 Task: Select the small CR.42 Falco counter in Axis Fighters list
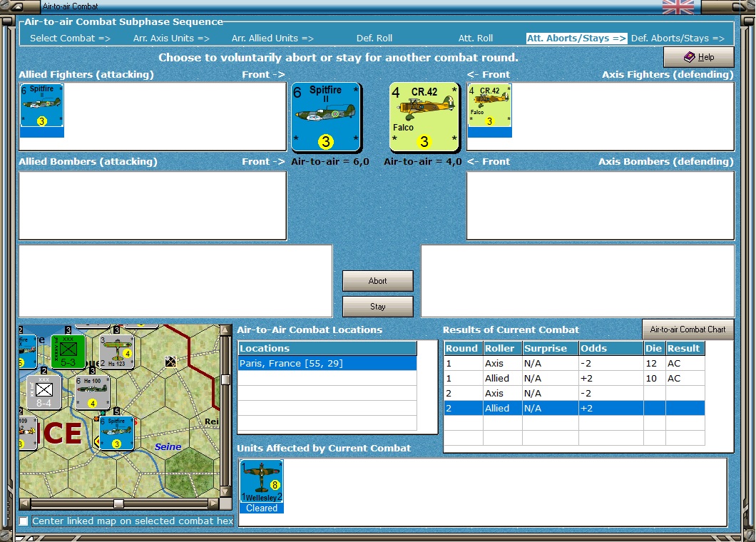click(x=490, y=111)
